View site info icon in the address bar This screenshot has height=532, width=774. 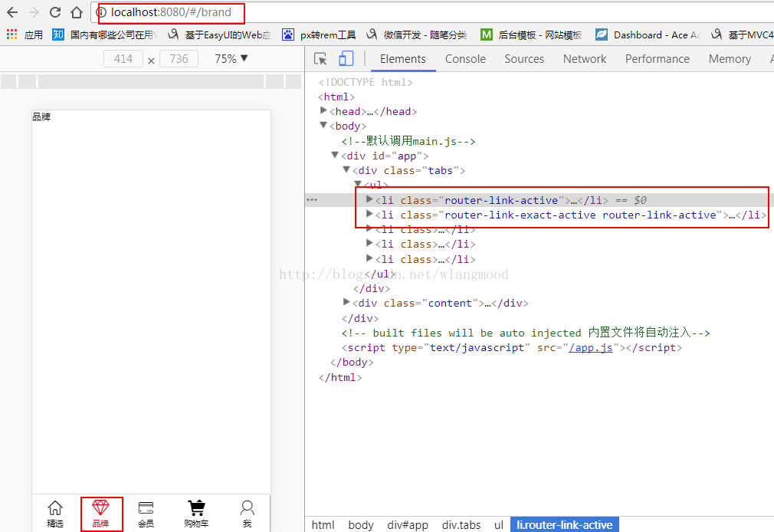[102, 12]
